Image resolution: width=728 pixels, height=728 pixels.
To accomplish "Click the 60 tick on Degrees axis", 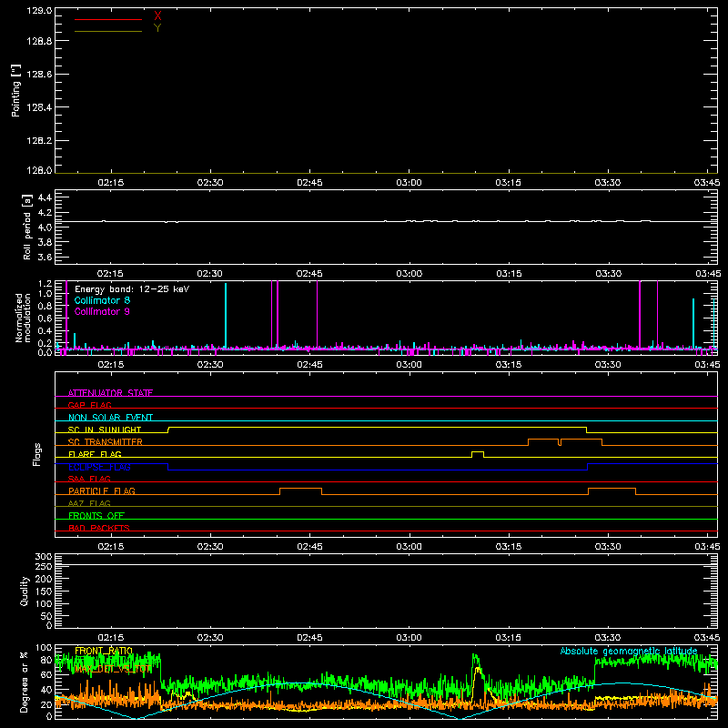I will pyautogui.click(x=46, y=674).
